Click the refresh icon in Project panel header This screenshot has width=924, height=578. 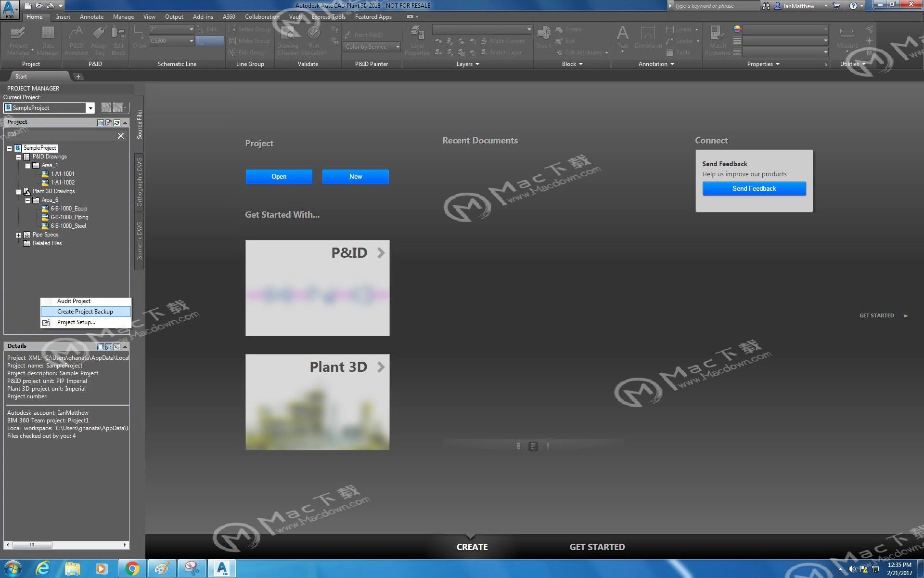pyautogui.click(x=116, y=122)
